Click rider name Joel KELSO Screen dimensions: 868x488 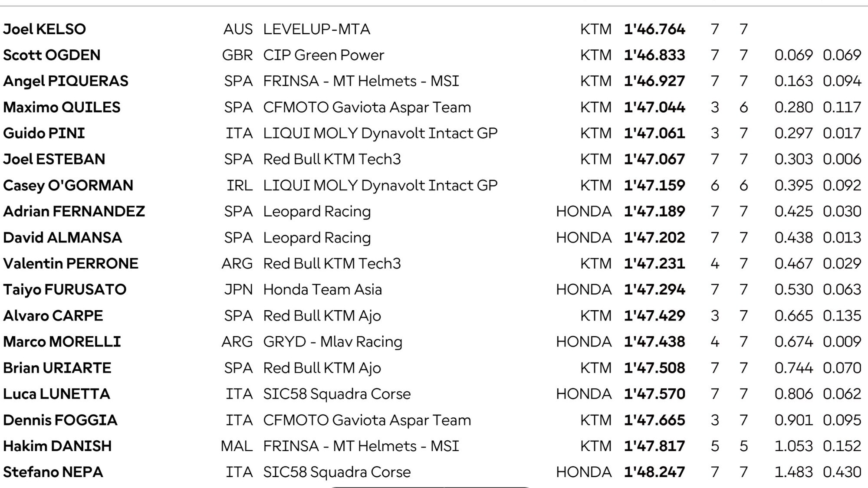45,29
